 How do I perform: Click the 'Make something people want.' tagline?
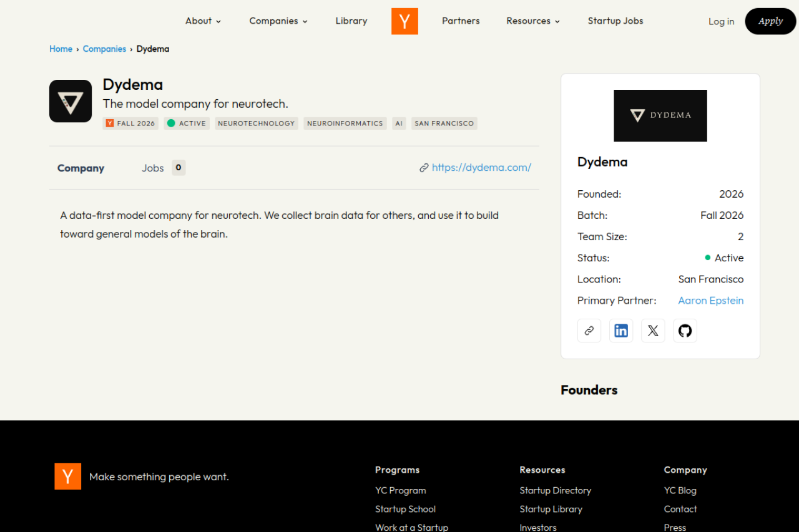[159, 477]
